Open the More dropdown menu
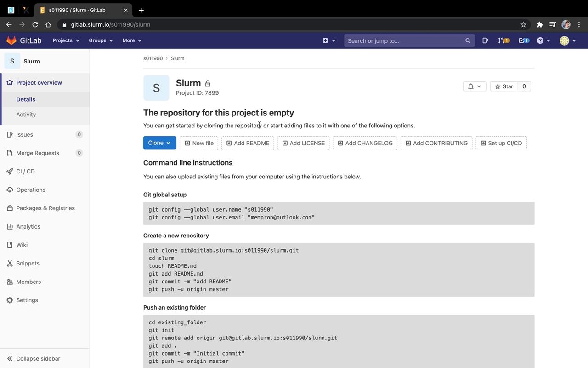Viewport: 588px width, 368px height. click(132, 40)
